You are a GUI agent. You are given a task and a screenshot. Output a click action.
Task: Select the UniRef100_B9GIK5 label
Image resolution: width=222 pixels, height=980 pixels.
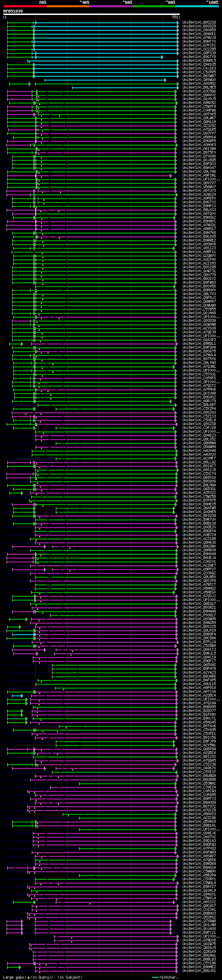click(199, 237)
